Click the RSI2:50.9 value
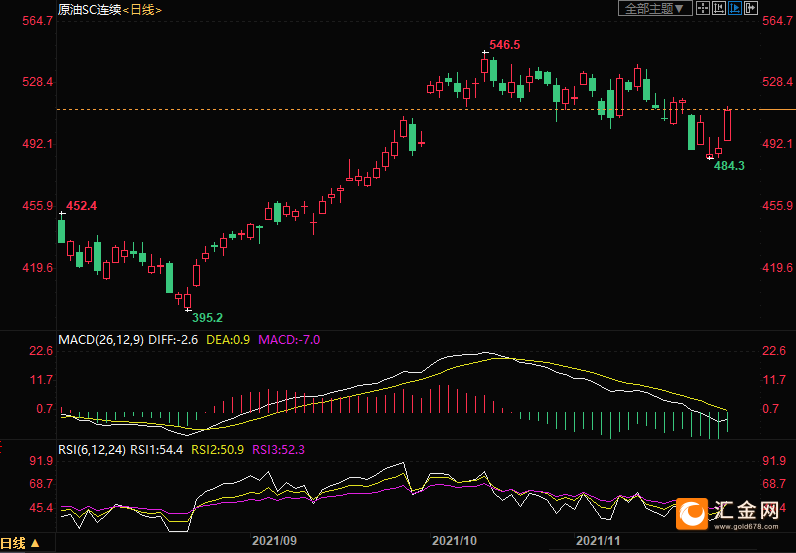The width and height of the screenshot is (796, 553). (217, 449)
